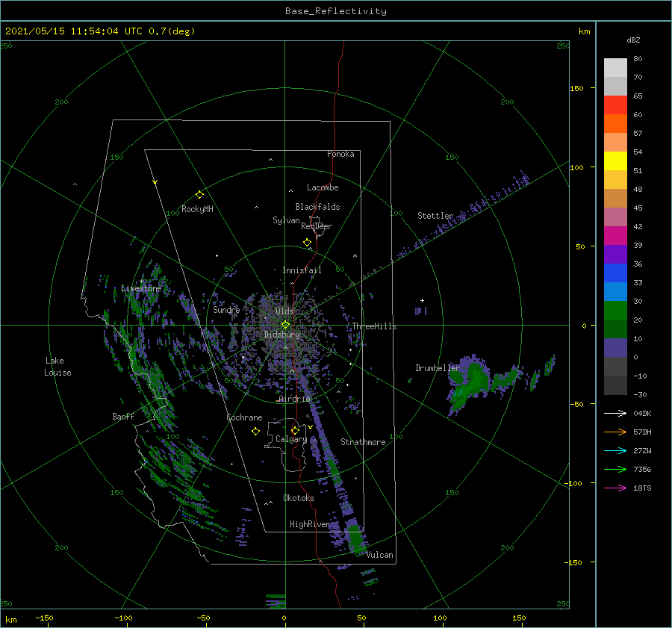Click the yellow diamond marker above Calgary label
This screenshot has height=628, width=672.
pyautogui.click(x=295, y=430)
